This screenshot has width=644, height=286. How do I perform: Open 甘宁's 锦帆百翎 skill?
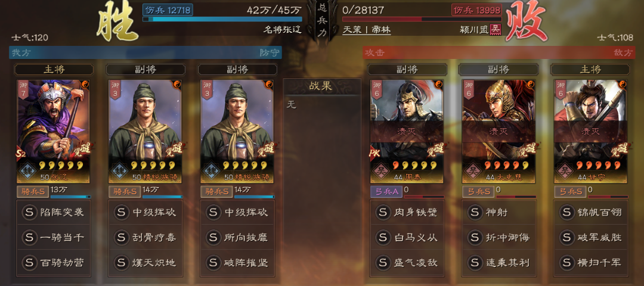click(590, 213)
